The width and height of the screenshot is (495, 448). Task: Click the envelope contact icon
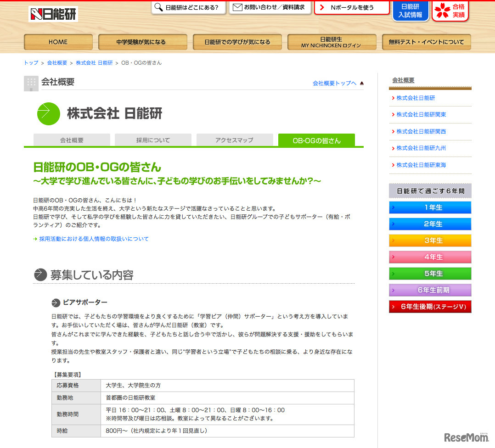[237, 7]
